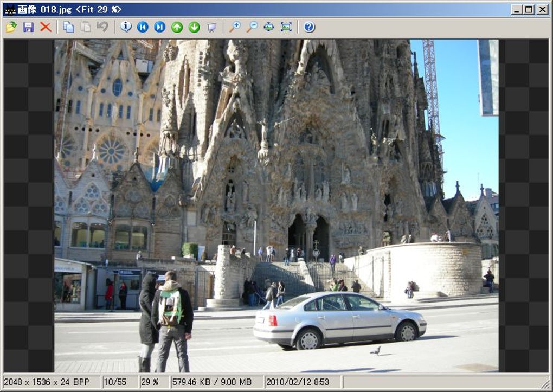
Task: Jump to the last image in the folder
Action: (x=160, y=27)
